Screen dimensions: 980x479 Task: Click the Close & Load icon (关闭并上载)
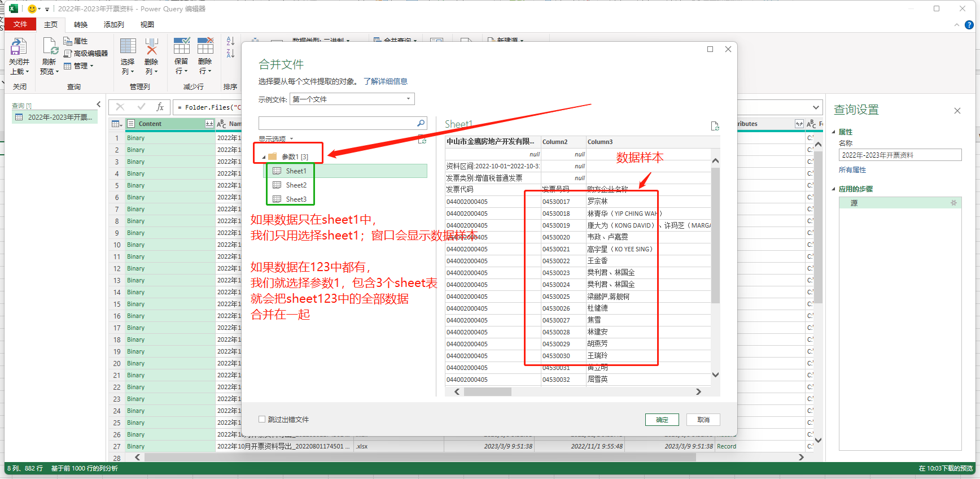[19, 46]
